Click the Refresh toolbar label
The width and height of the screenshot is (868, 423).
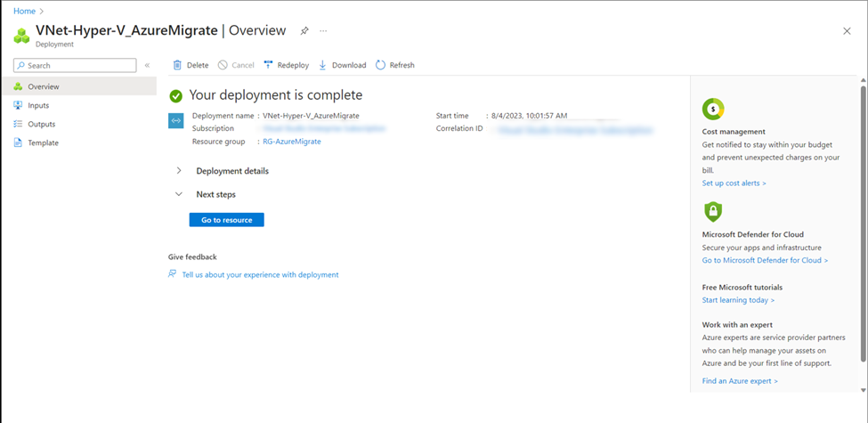(402, 65)
